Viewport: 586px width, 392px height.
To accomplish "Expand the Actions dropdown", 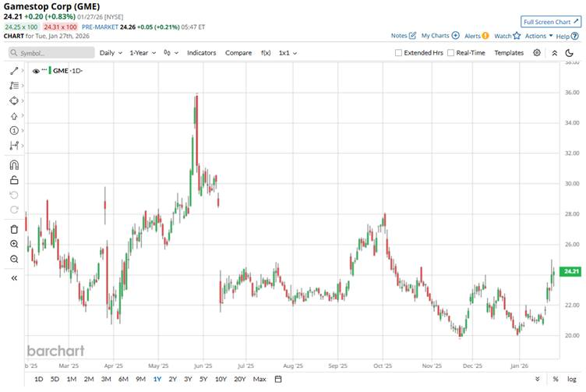I will tap(538, 36).
